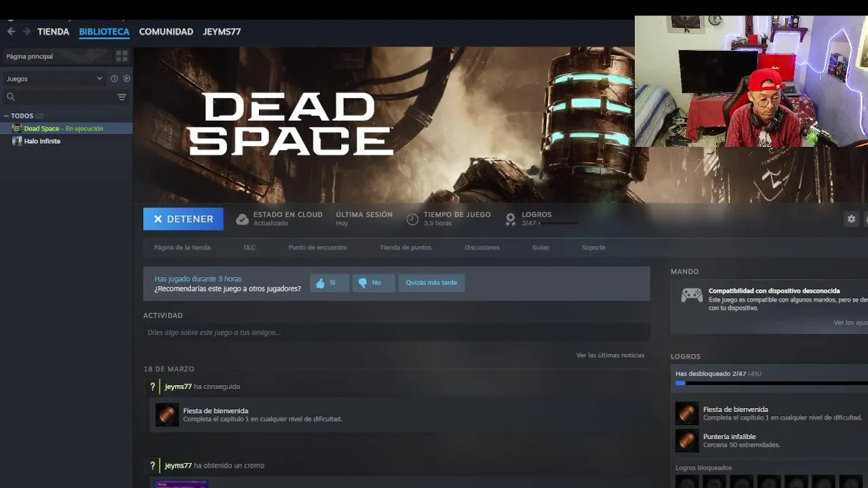Click Quizás más tarde button
Image resolution: width=868 pixels, height=488 pixels.
(431, 283)
